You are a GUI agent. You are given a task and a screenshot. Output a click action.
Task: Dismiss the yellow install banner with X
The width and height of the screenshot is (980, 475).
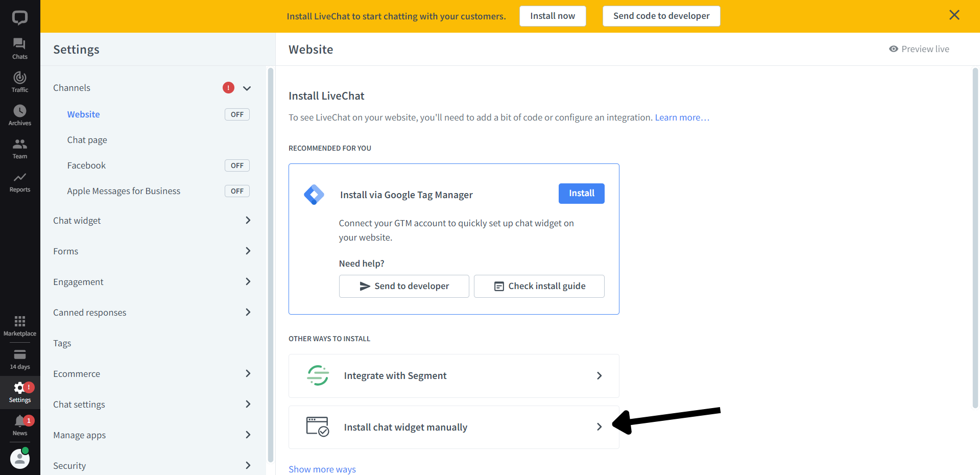[x=954, y=15]
